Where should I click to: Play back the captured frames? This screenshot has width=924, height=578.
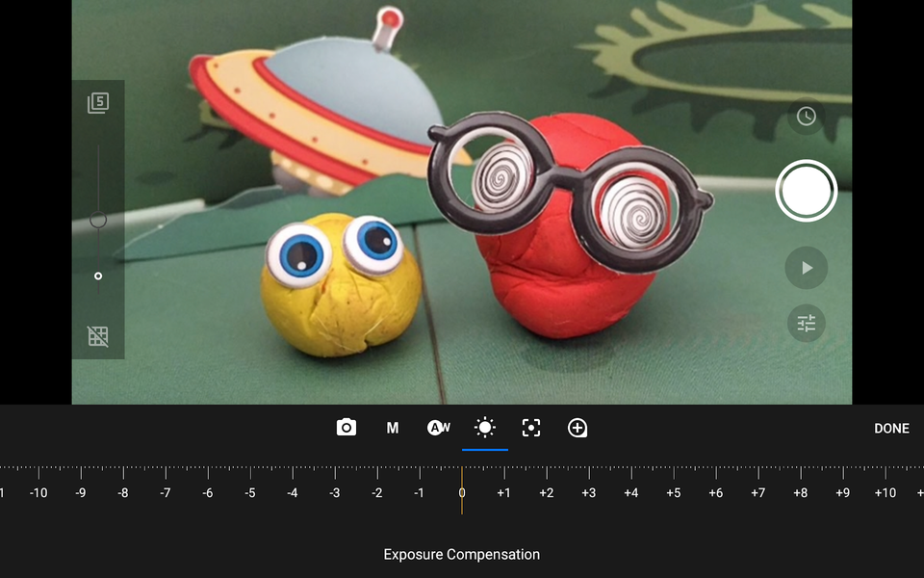pyautogui.click(x=806, y=268)
